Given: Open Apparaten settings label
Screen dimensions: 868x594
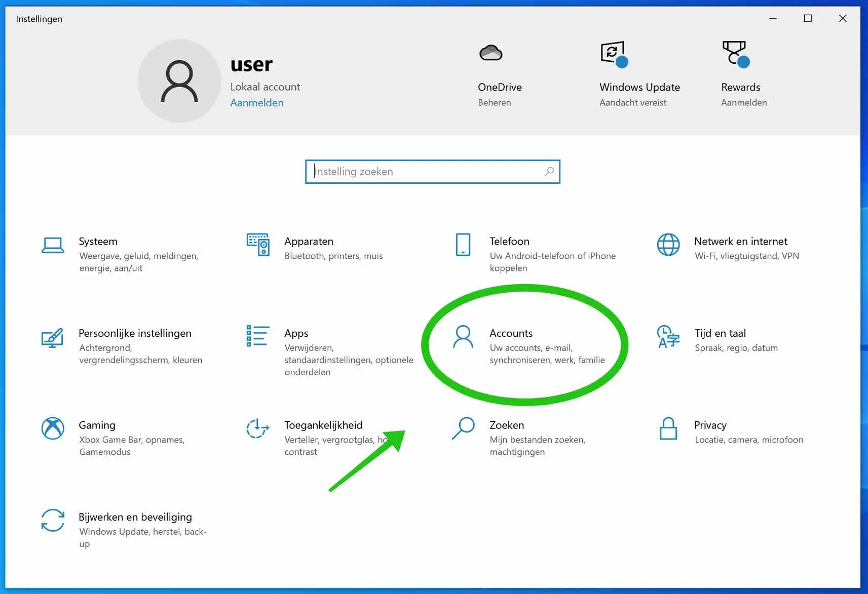Looking at the screenshot, I should 309,242.
